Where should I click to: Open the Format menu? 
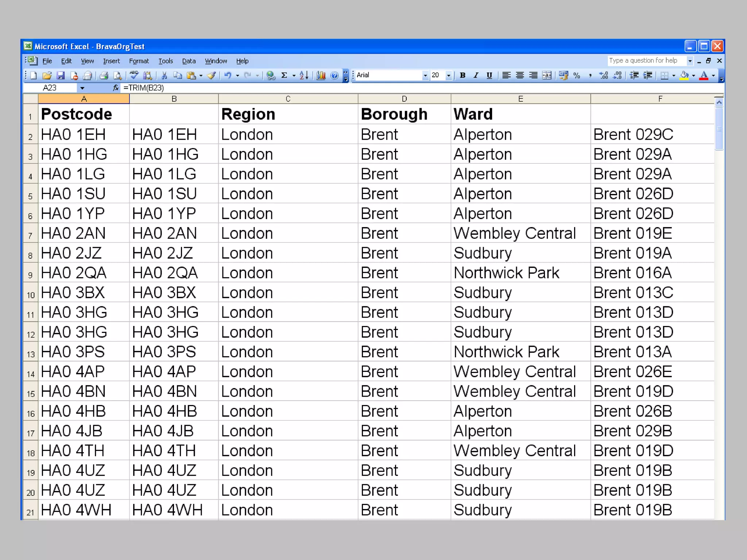pos(139,61)
